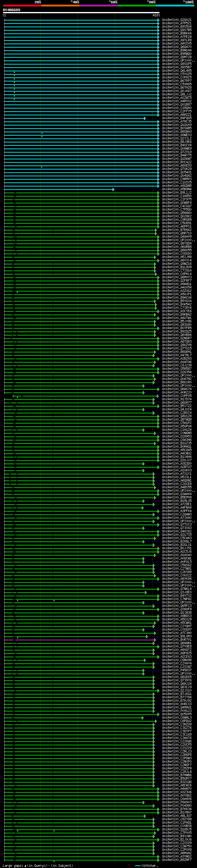Open hit UniRef100_B9S5U4
197x868 pixels.
pos(176,26)
